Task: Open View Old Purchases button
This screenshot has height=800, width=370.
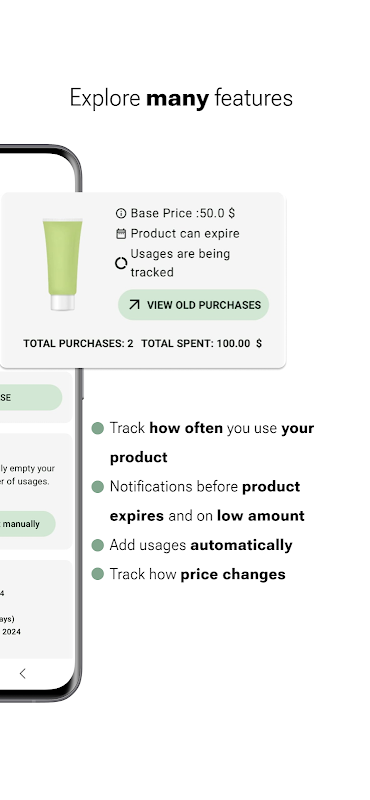Action: point(193,305)
